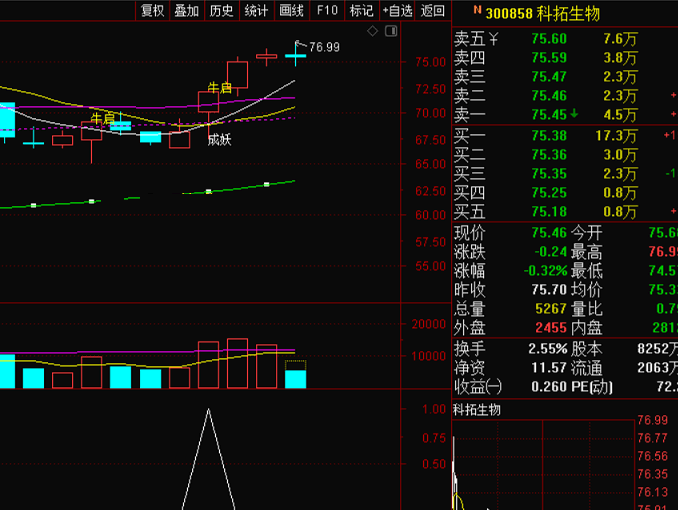Select the 卖三 price 75.47
This screenshot has height=510, width=678.
(549, 77)
